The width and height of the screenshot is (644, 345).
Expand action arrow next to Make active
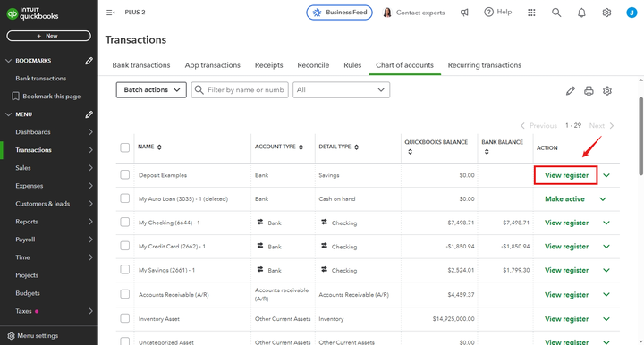pyautogui.click(x=603, y=199)
